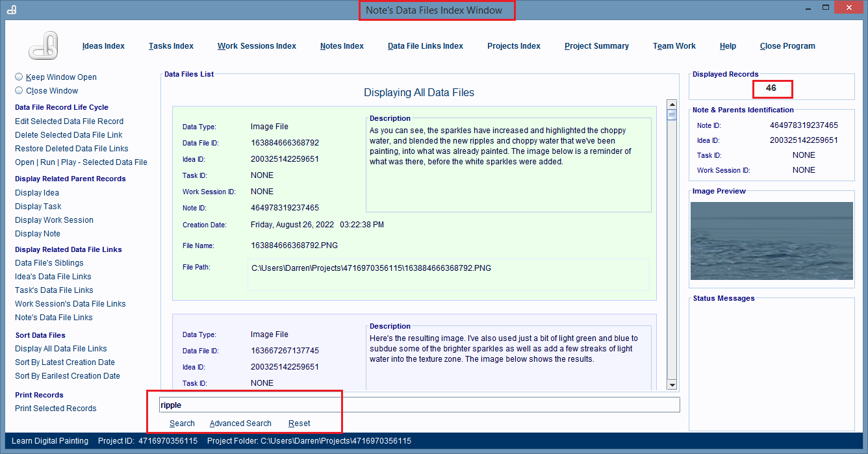Viewport: 868px width, 454px height.
Task: Open the Notes Index menu
Action: pos(342,46)
